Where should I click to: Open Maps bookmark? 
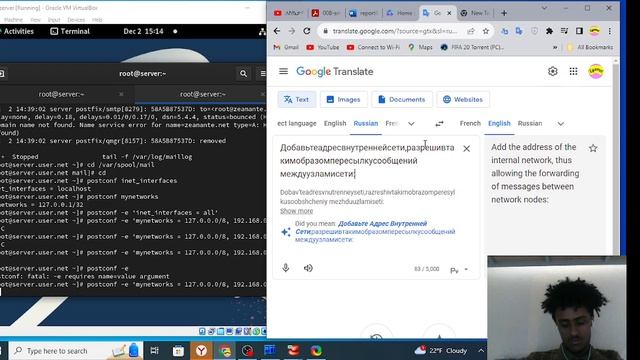pyautogui.click(x=420, y=47)
